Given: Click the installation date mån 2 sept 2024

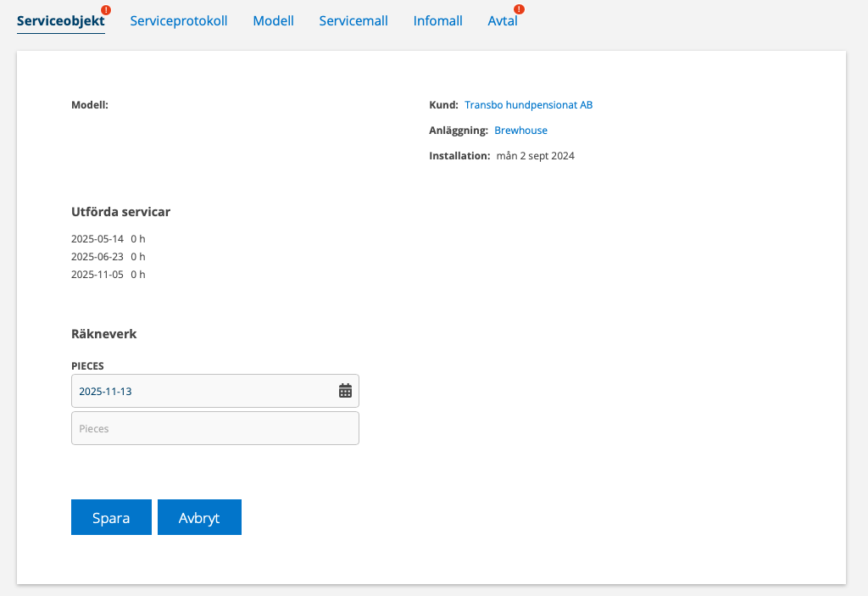Looking at the screenshot, I should click(535, 156).
